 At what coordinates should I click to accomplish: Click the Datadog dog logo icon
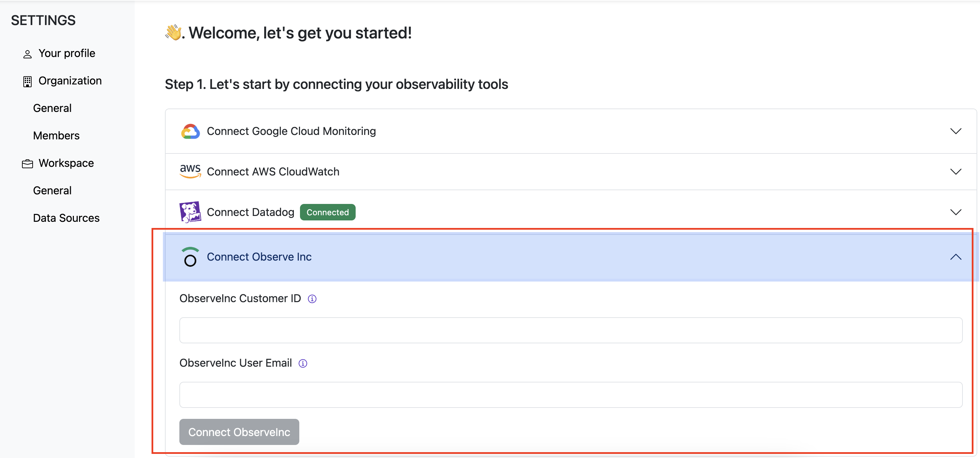click(190, 212)
